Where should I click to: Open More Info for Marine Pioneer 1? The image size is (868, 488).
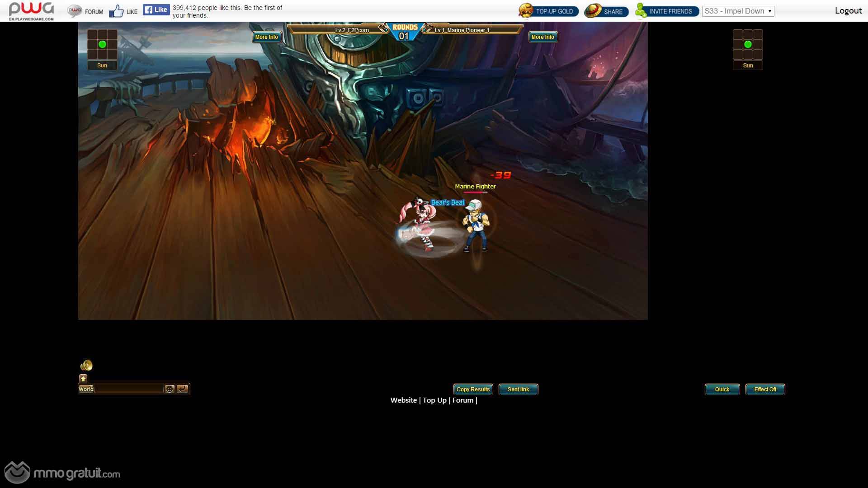tap(543, 37)
